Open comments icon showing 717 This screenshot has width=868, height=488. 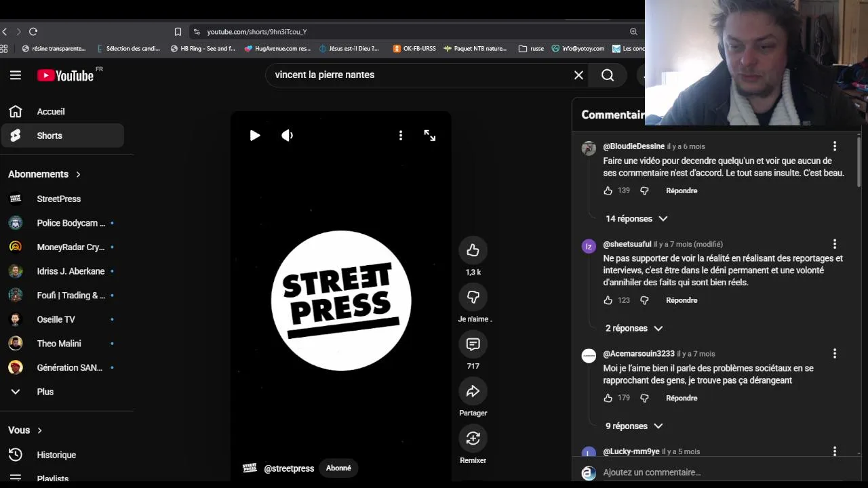473,344
